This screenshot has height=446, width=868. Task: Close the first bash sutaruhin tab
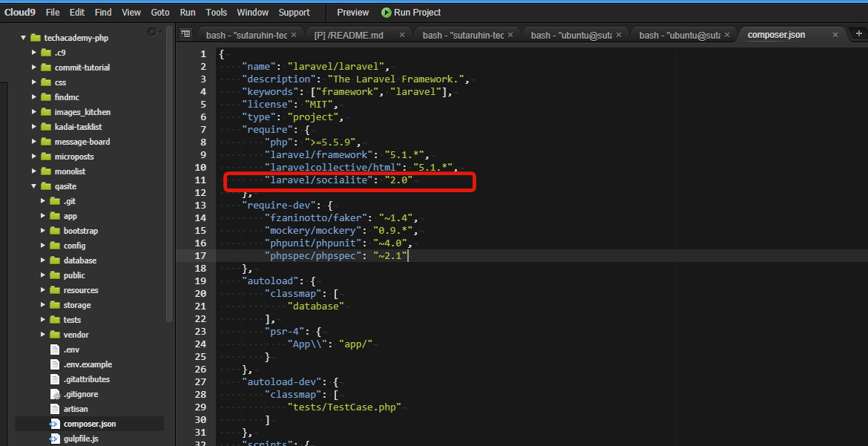click(x=293, y=35)
